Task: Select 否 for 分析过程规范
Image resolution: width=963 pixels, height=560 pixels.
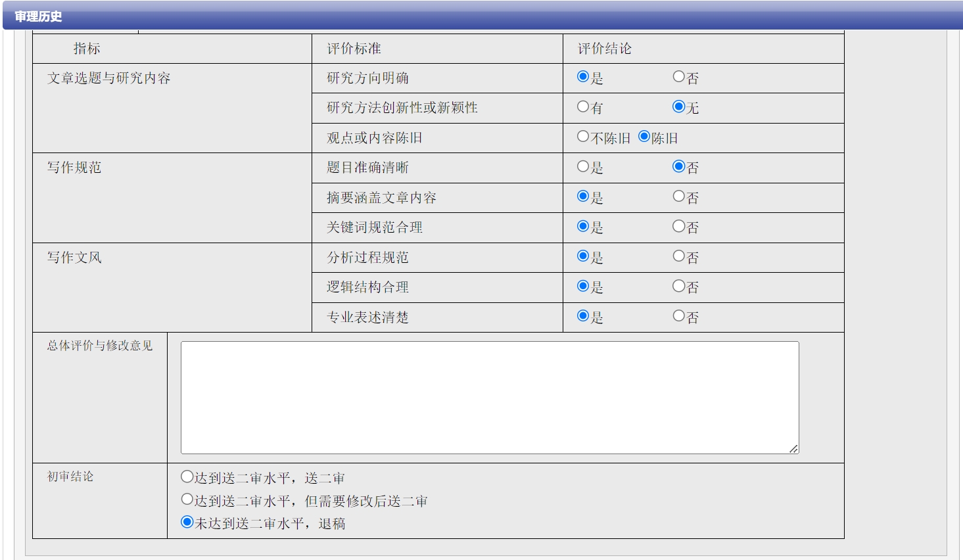Action: coord(679,256)
